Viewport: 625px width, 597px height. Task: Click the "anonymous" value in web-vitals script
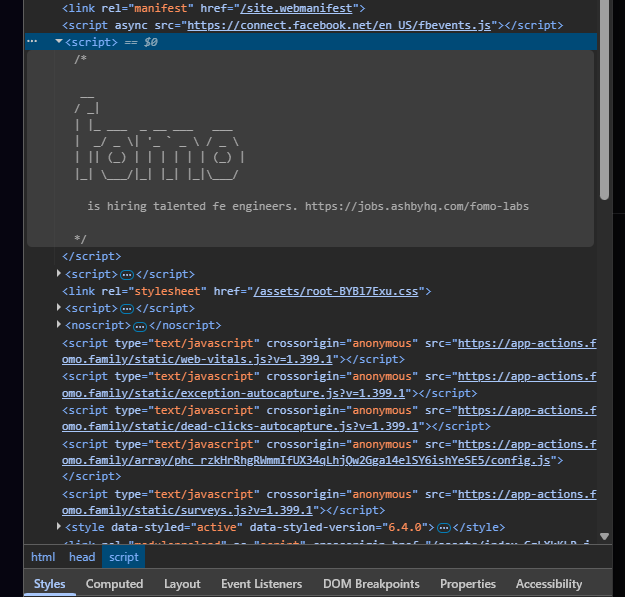382,343
